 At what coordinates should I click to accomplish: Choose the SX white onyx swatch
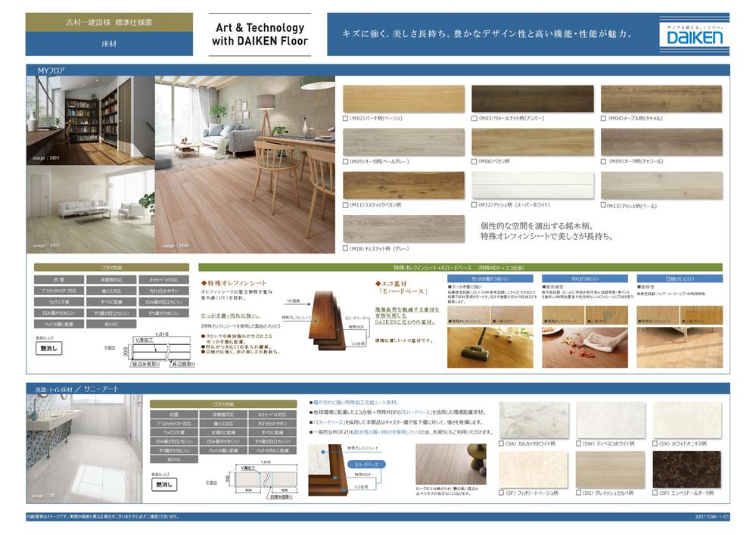pos(687,420)
